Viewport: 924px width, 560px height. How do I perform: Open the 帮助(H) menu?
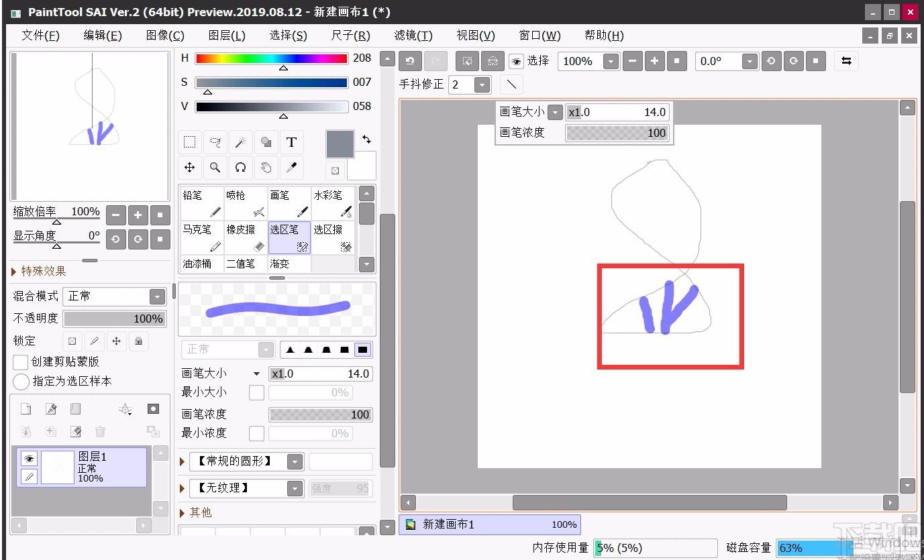[x=604, y=36]
